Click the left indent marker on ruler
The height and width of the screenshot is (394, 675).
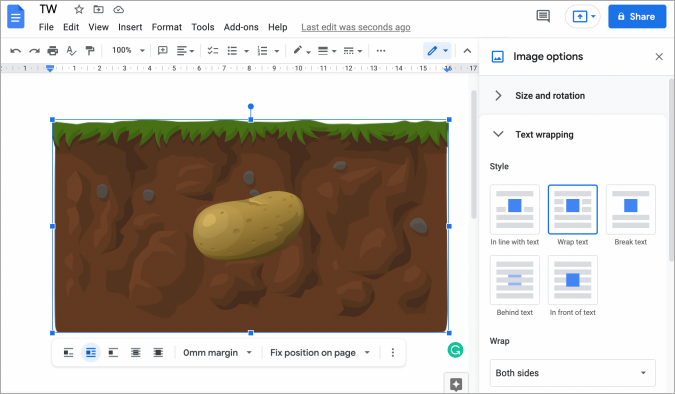50,68
